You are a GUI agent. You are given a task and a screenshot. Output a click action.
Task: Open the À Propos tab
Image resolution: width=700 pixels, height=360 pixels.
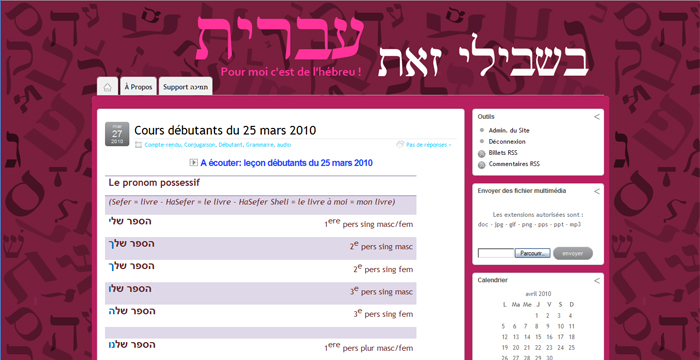[138, 87]
